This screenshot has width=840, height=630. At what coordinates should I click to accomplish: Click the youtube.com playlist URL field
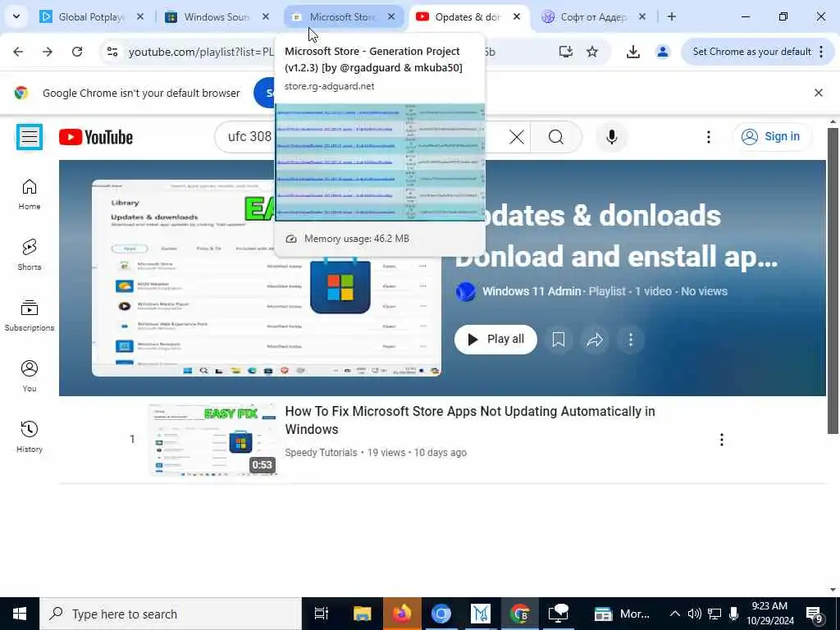coord(201,52)
